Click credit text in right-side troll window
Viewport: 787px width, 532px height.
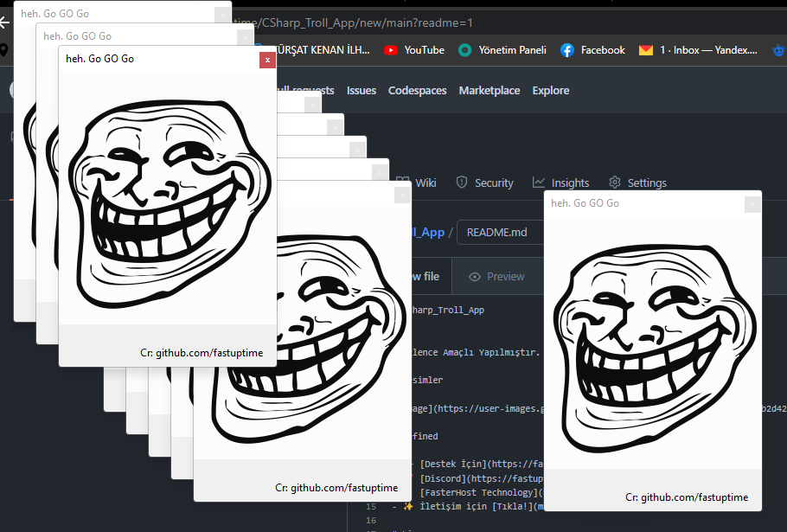(687, 497)
